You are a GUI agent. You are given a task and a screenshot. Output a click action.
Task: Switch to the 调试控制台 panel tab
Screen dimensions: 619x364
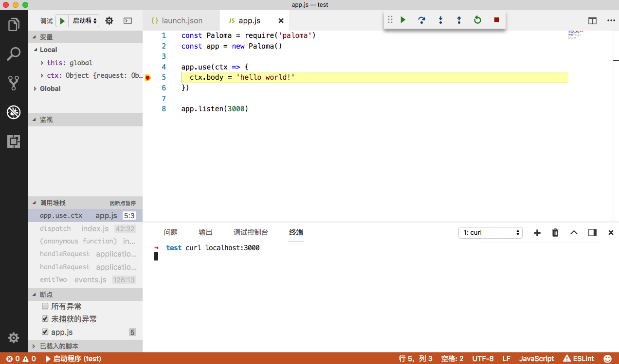[x=251, y=232]
